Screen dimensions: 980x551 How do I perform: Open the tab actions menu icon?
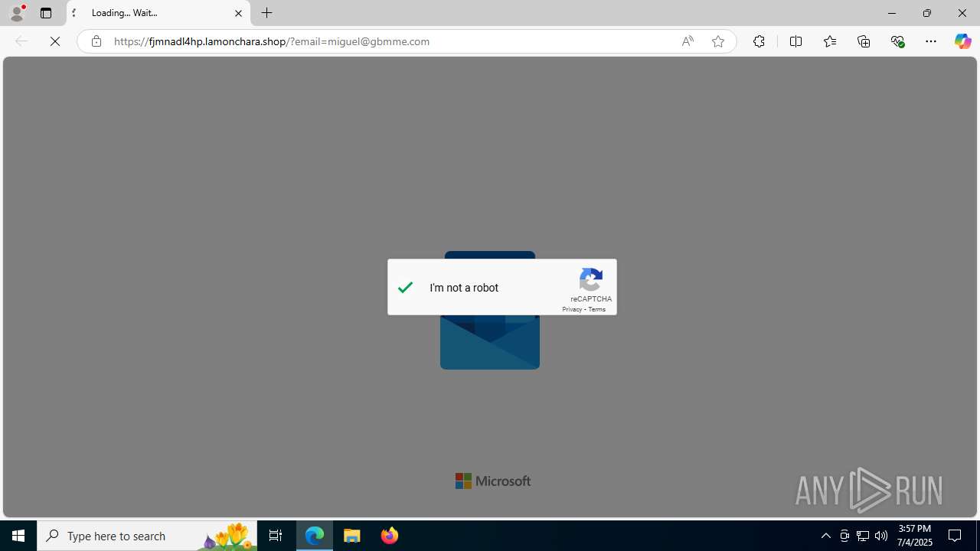click(x=46, y=13)
